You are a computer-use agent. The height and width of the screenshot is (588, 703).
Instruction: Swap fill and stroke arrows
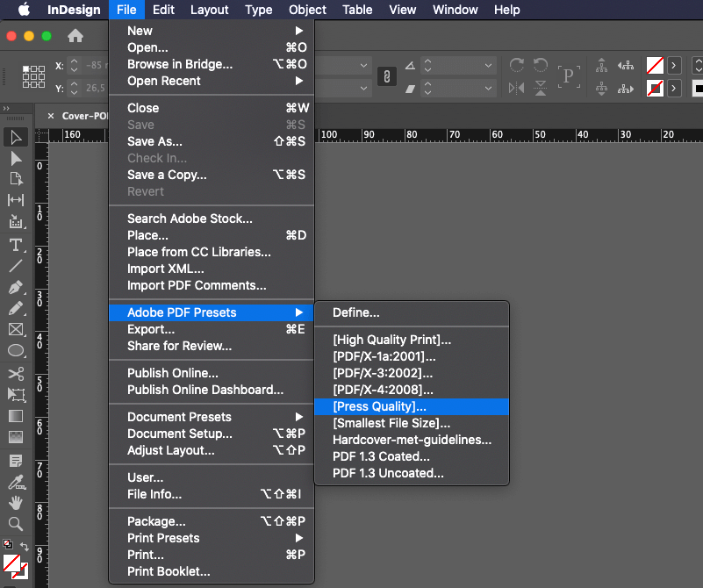tap(25, 547)
